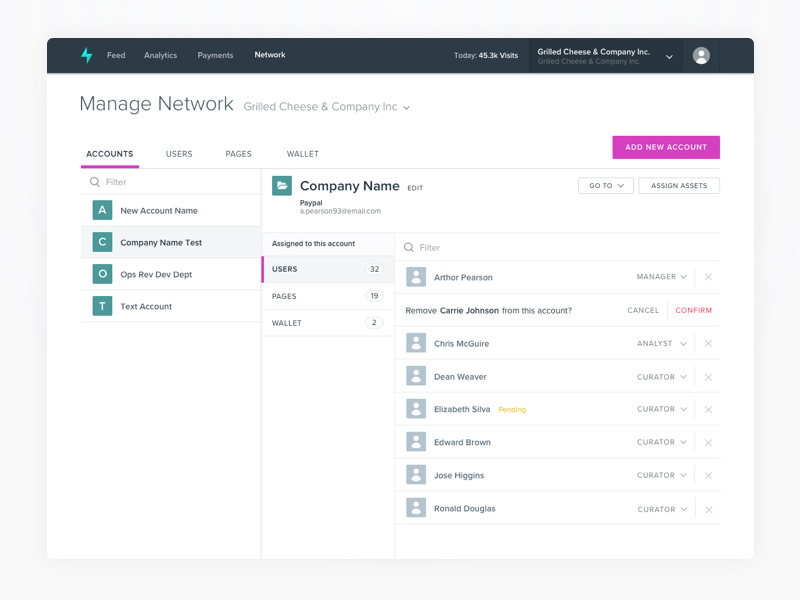
Task: Click the magnifying glass in the Filter field
Action: [x=95, y=182]
